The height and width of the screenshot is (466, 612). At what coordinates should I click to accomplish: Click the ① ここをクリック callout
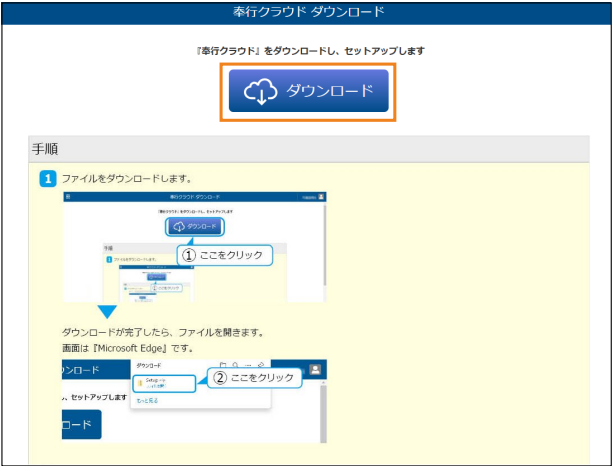click(225, 255)
